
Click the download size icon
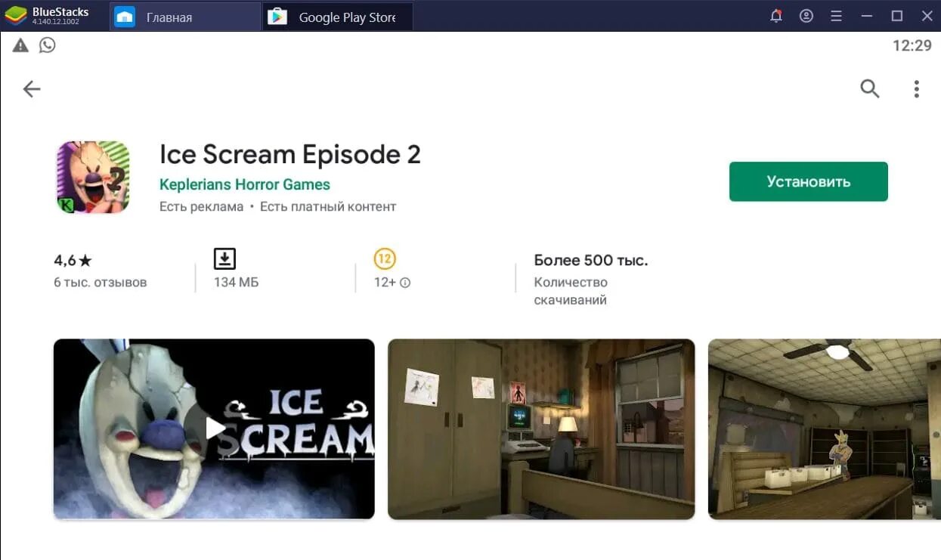(x=224, y=258)
